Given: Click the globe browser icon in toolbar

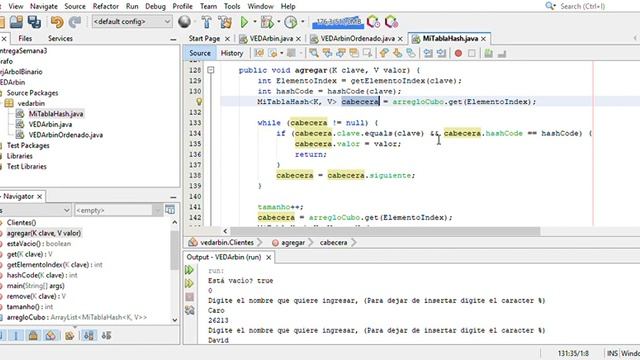Looking at the screenshot, I should click(x=184, y=22).
